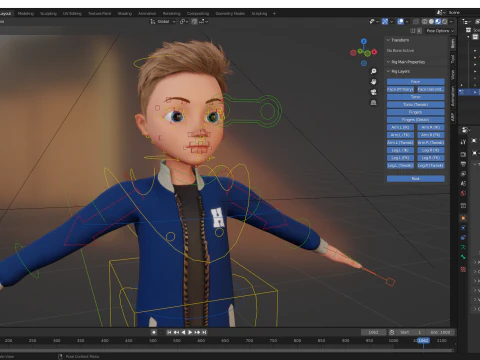Select wireframe viewport shading
480x360 pixels.
point(425,22)
